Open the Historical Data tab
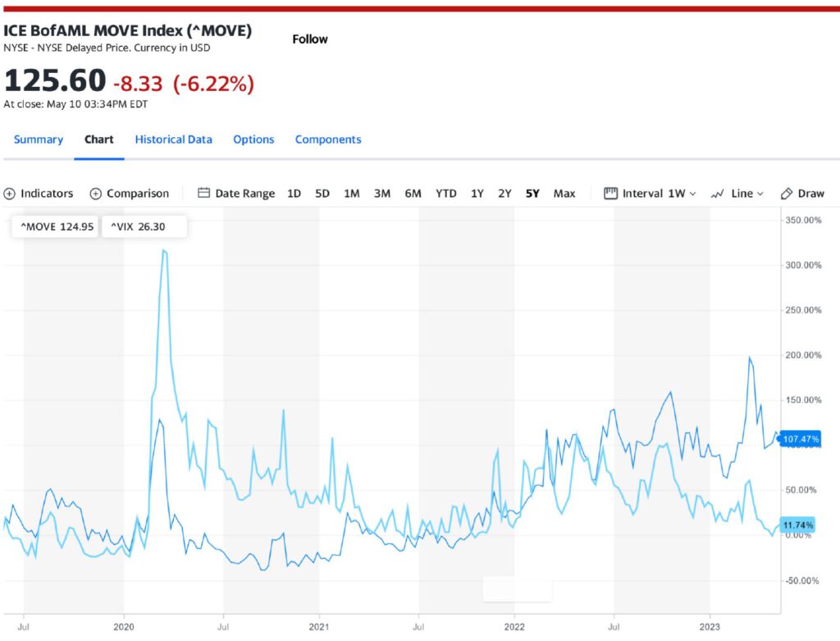The width and height of the screenshot is (840, 641). click(x=174, y=140)
